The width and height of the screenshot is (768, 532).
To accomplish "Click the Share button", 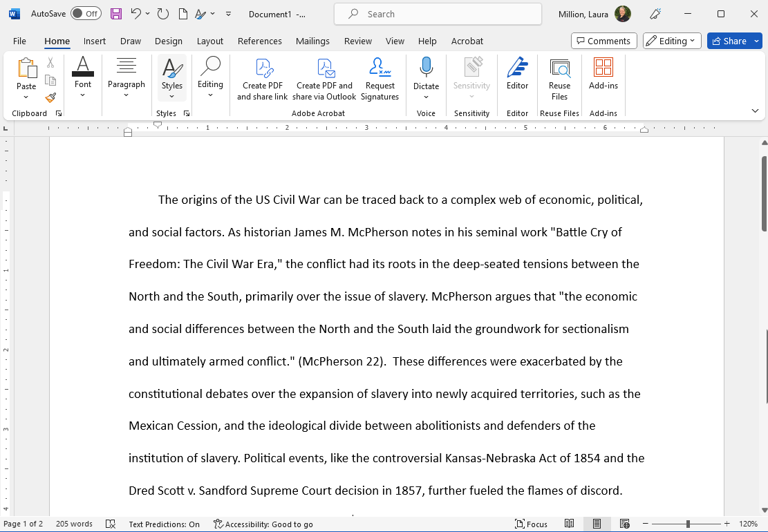I will tap(734, 41).
